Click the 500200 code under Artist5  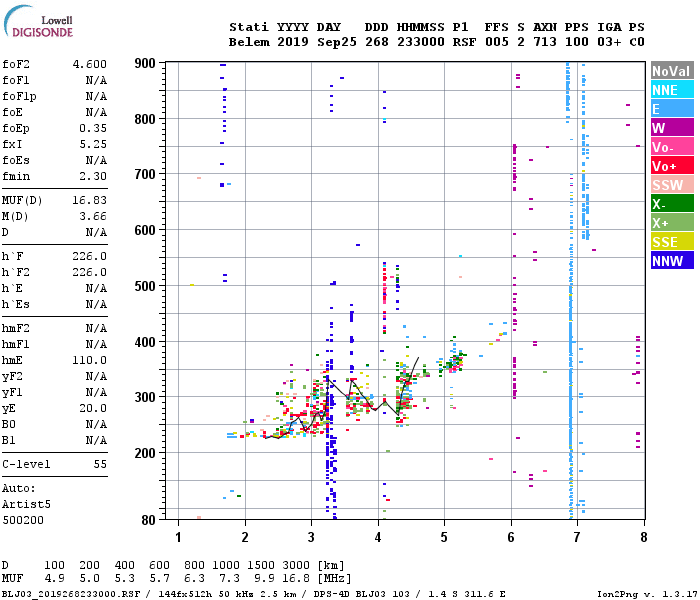pyautogui.click(x=23, y=520)
